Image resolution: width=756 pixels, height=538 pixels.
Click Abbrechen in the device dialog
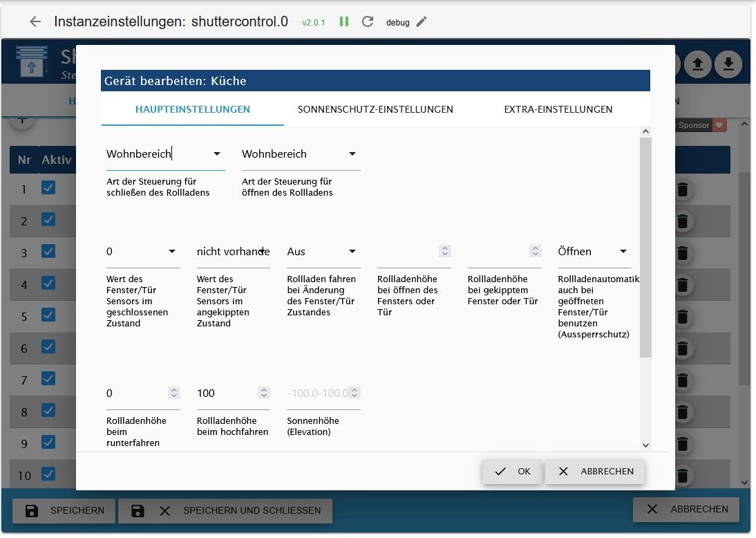click(595, 472)
